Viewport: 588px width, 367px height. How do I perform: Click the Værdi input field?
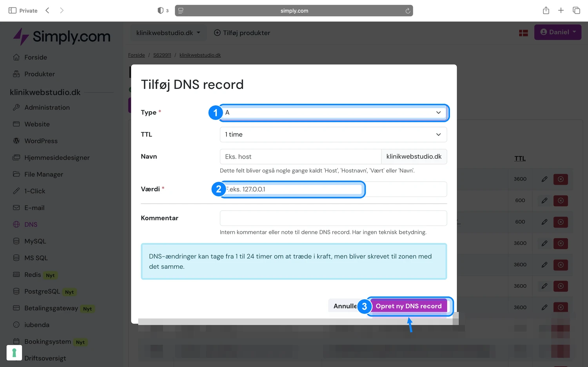(x=333, y=189)
